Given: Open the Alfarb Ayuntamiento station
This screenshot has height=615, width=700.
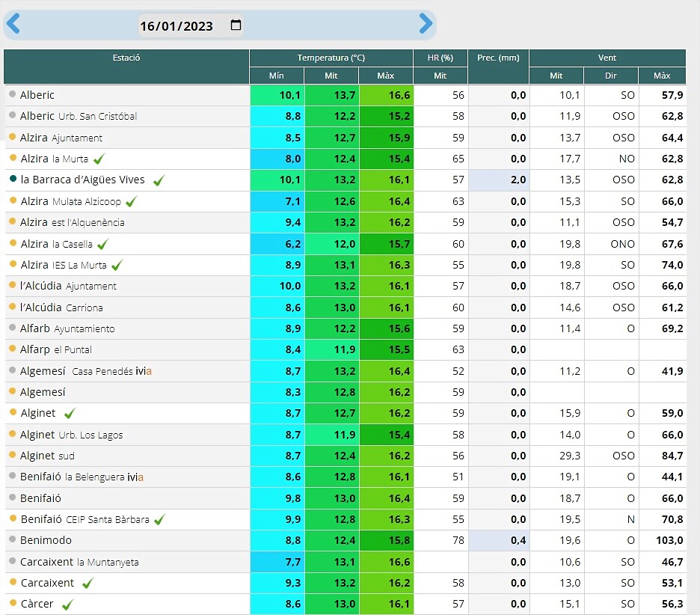Looking at the screenshot, I should click(x=67, y=328).
